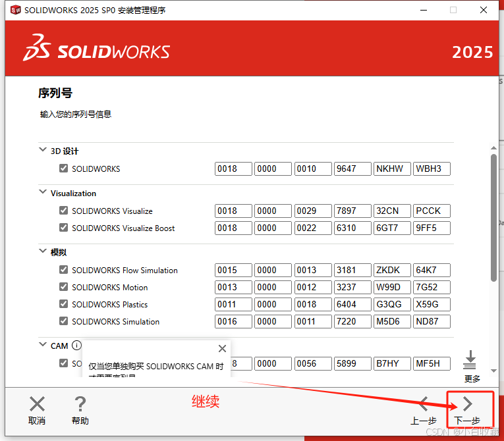Toggle SOLIDWORKS Visualize Boost checkbox
Viewport: 504px width, 441px height.
tap(64, 227)
